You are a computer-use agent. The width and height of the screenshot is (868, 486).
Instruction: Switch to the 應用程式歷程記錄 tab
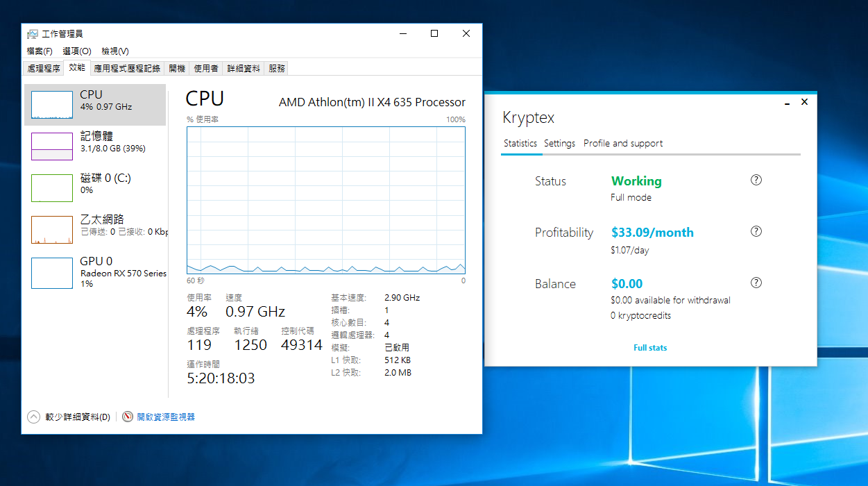[x=127, y=68]
